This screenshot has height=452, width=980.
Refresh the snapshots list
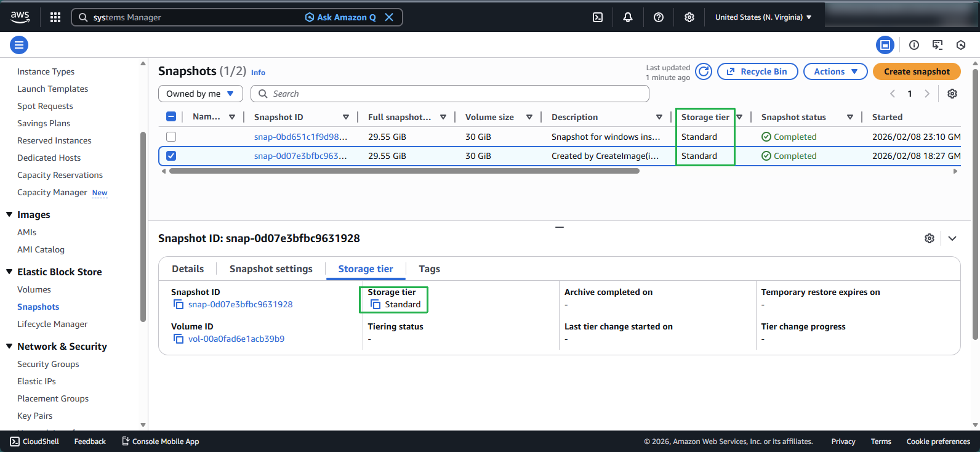coord(704,71)
